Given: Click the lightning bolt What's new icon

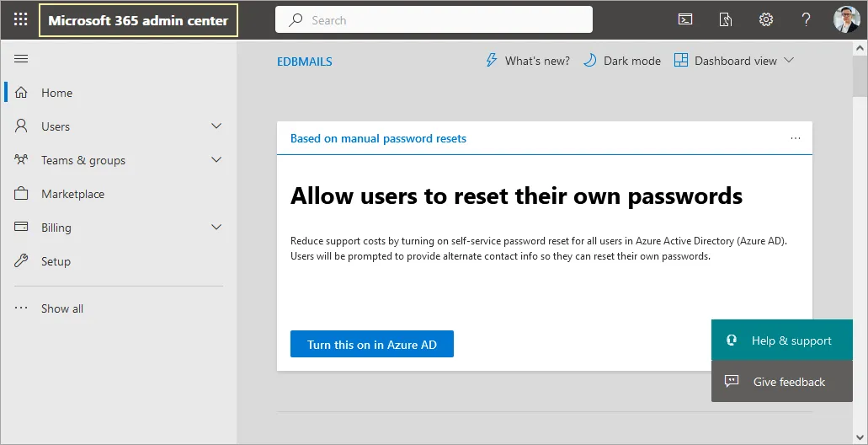Looking at the screenshot, I should coord(491,60).
